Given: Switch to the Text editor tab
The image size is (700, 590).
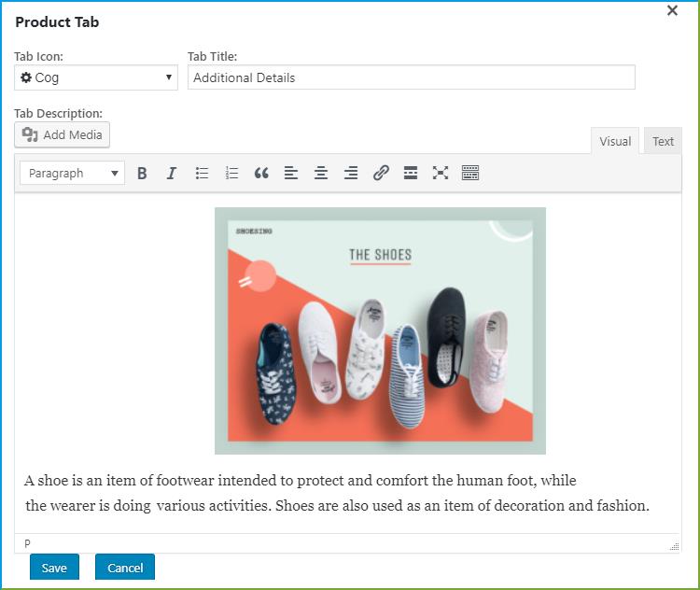Looking at the screenshot, I should tap(663, 141).
